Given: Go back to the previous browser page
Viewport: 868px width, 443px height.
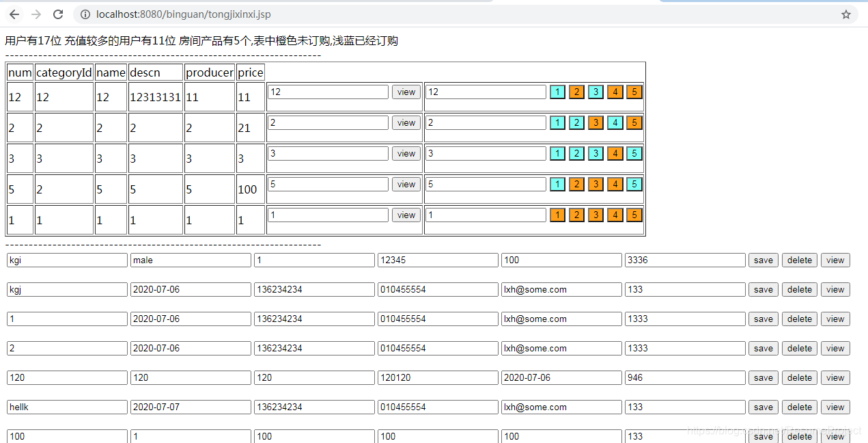Looking at the screenshot, I should click(x=14, y=14).
